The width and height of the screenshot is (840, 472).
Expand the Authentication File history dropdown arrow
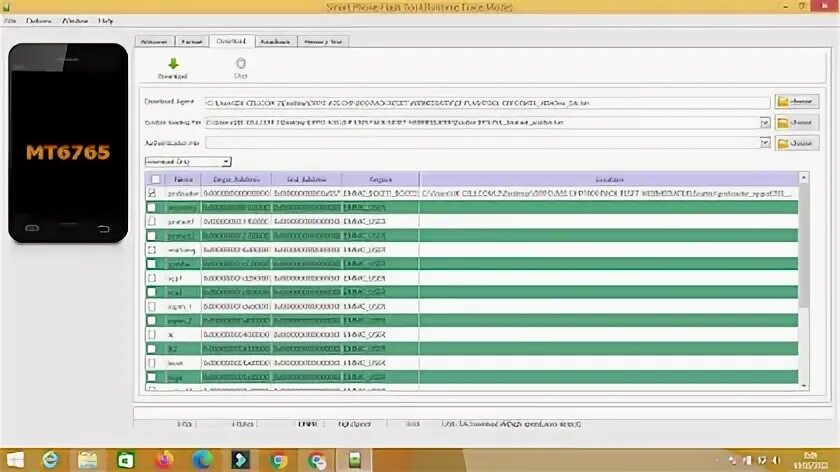point(765,143)
